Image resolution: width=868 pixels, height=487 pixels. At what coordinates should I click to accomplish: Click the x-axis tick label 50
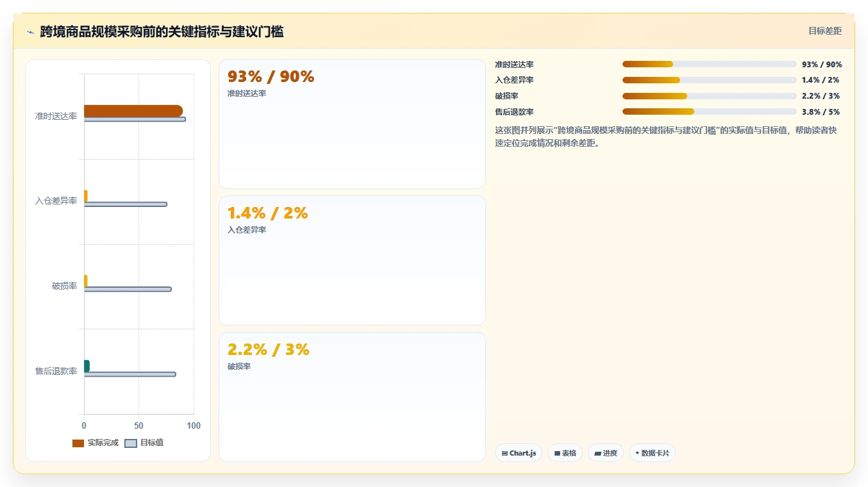tap(138, 426)
